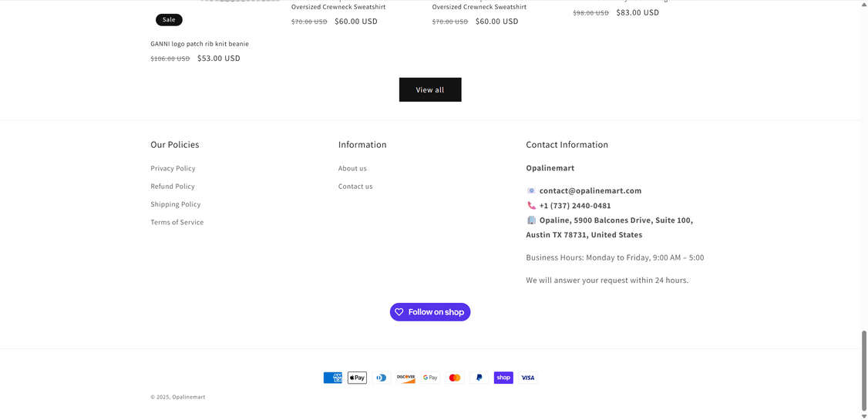Viewport: 868px width, 420px height.
Task: Click the Diners Club payment icon
Action: (x=382, y=378)
